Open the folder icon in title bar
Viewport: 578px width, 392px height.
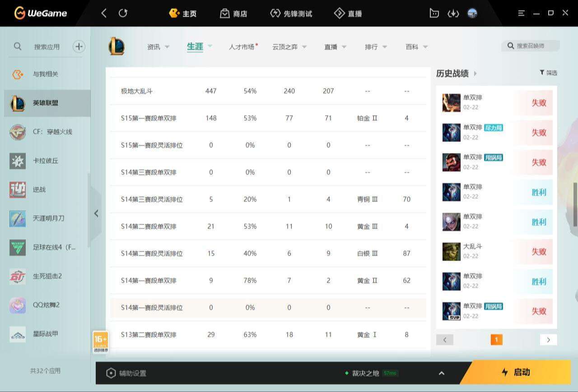434,13
